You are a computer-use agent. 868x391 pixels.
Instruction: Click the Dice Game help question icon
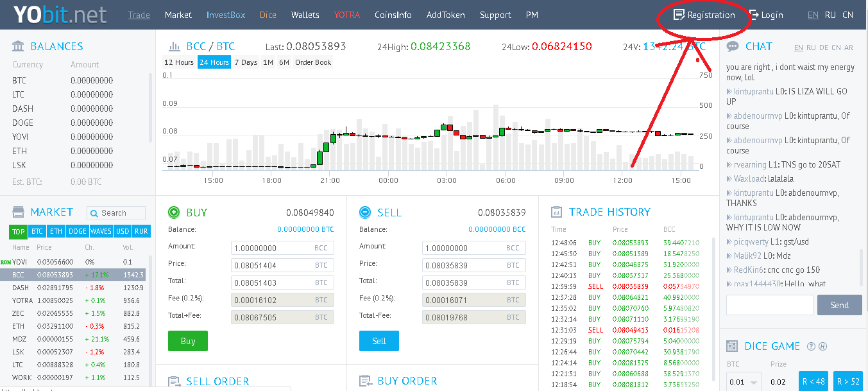tap(811, 347)
